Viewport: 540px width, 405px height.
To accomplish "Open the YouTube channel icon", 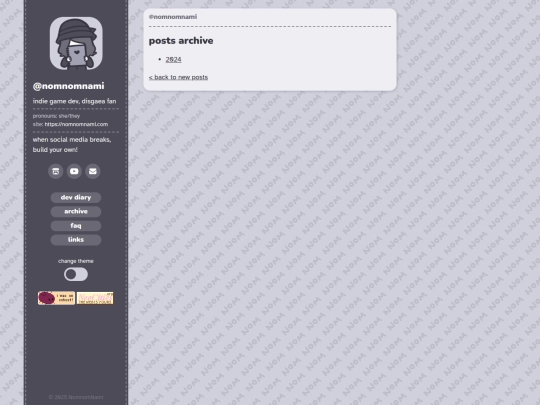I will (74, 171).
